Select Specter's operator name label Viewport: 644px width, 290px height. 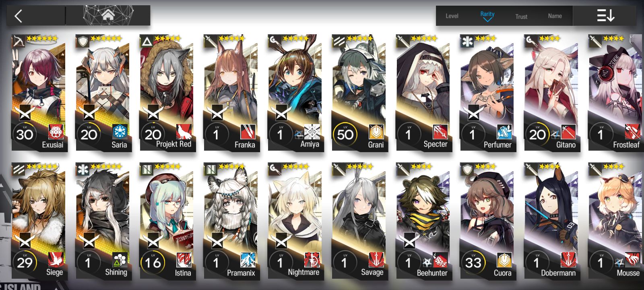pos(435,144)
